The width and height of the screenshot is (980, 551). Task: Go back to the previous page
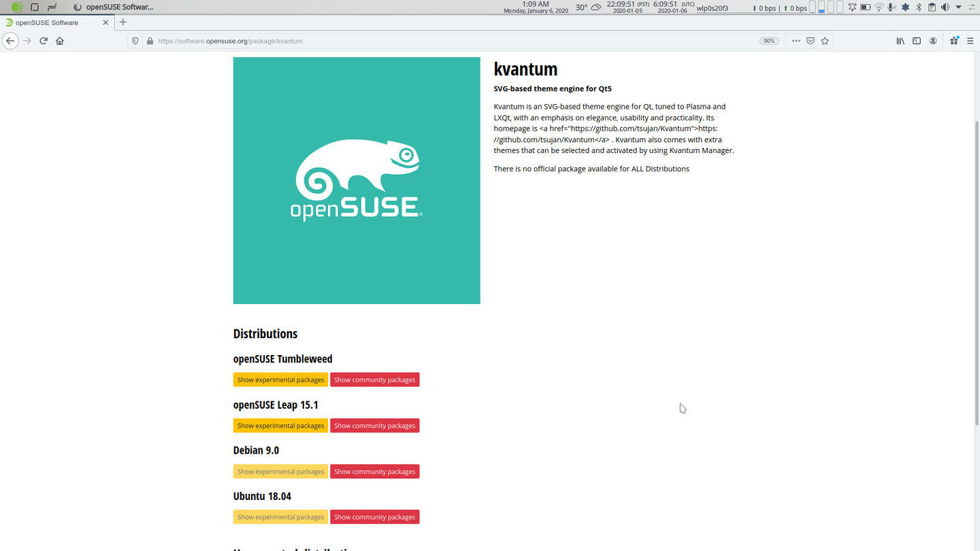pyautogui.click(x=10, y=41)
